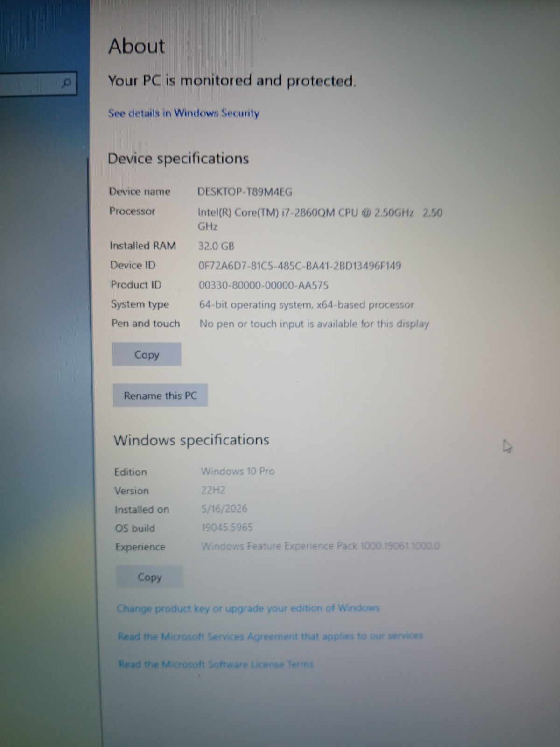Click No pen or touch input text

(314, 324)
